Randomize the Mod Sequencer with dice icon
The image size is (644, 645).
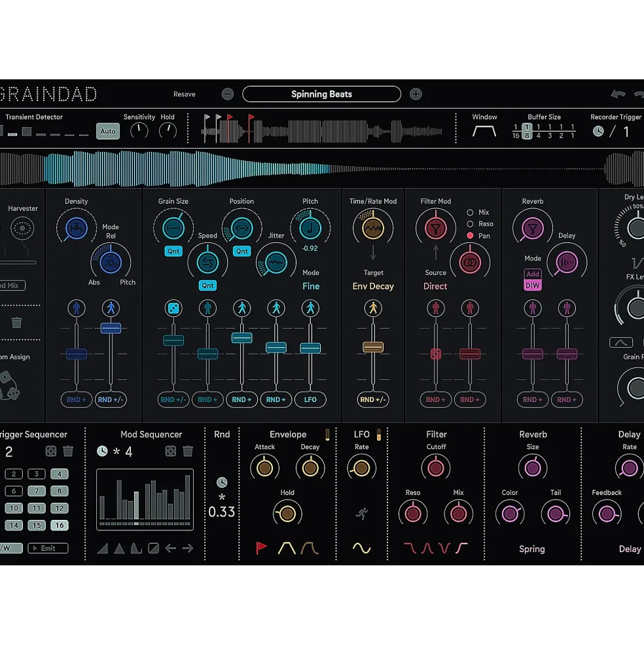pos(170,451)
